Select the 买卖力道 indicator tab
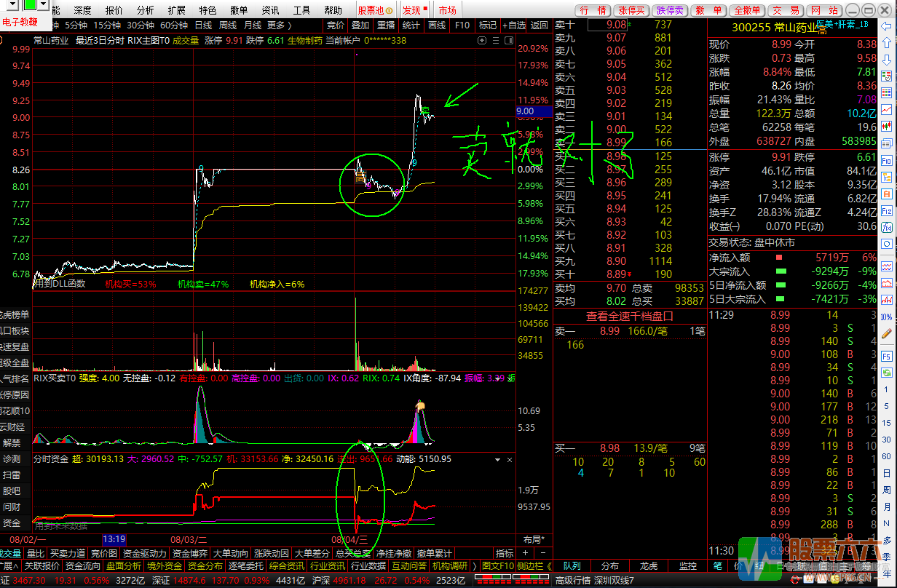 [68, 553]
